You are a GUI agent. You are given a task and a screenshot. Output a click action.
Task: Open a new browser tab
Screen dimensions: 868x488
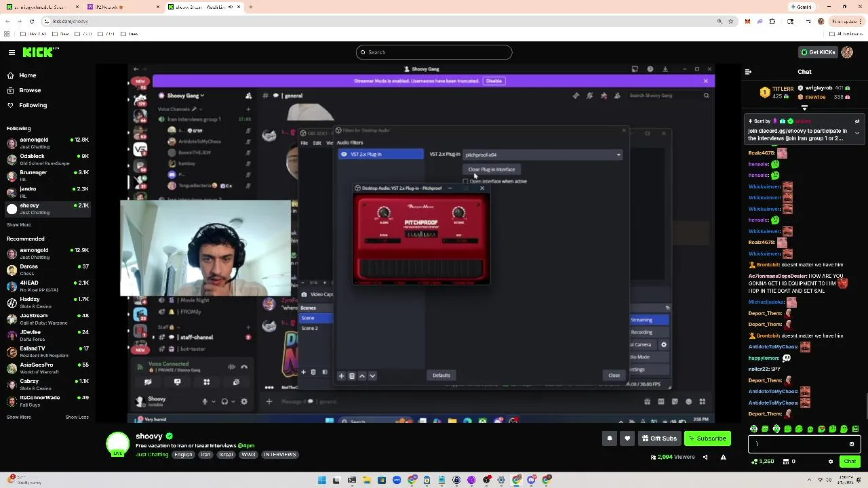(x=250, y=7)
